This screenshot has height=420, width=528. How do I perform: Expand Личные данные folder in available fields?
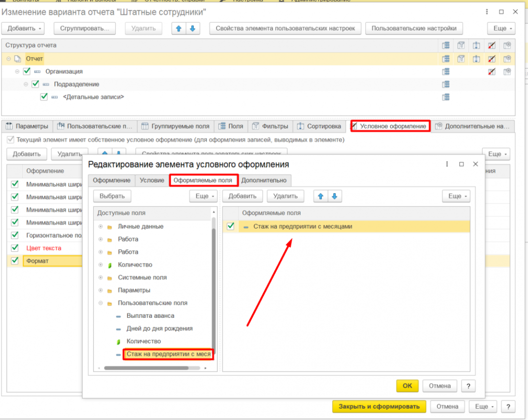click(100, 227)
